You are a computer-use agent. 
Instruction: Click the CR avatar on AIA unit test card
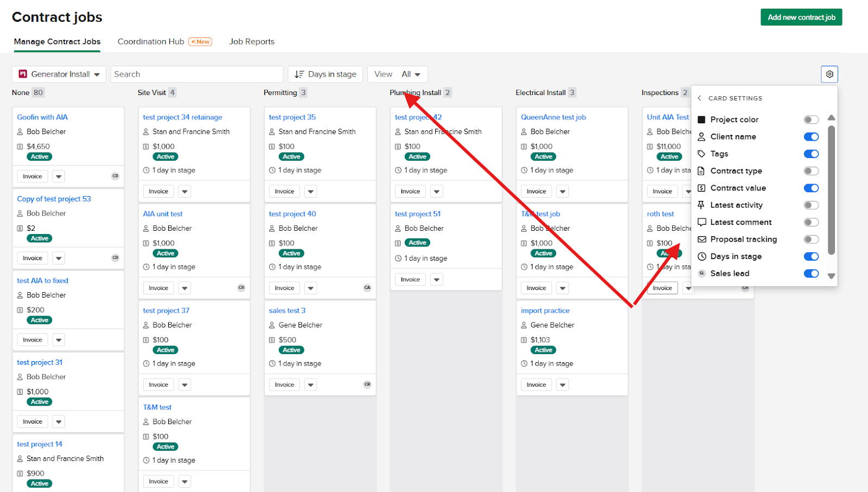click(x=241, y=288)
